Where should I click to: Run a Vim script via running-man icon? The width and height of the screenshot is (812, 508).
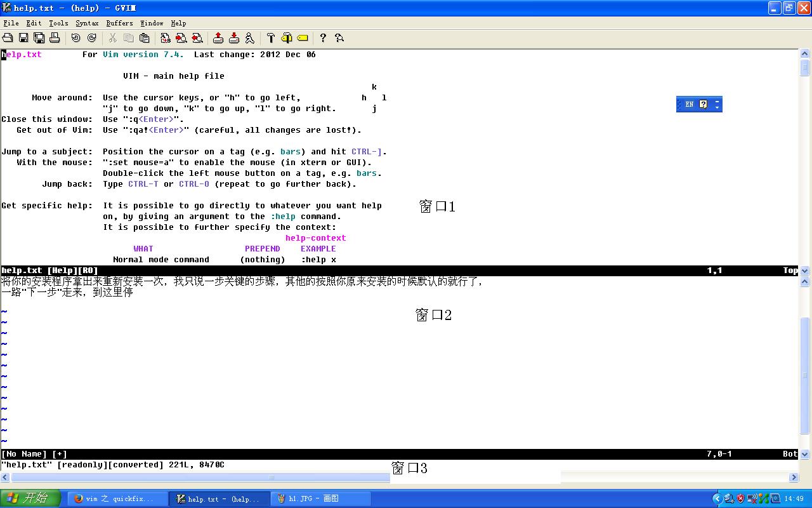[x=250, y=38]
